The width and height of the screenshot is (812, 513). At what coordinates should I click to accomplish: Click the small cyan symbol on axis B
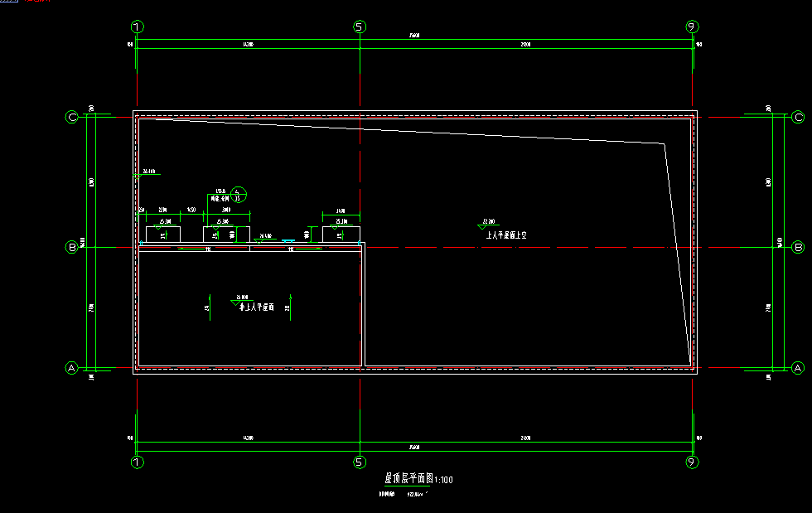[x=288, y=241]
